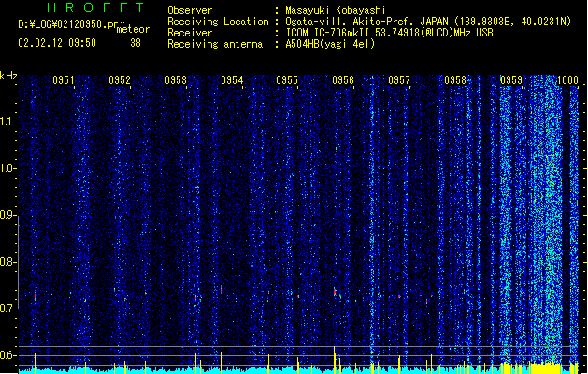Viewport: 588px width, 374px height.
Task: Click the date stamp 02.02.12 09:50
Action: [57, 43]
